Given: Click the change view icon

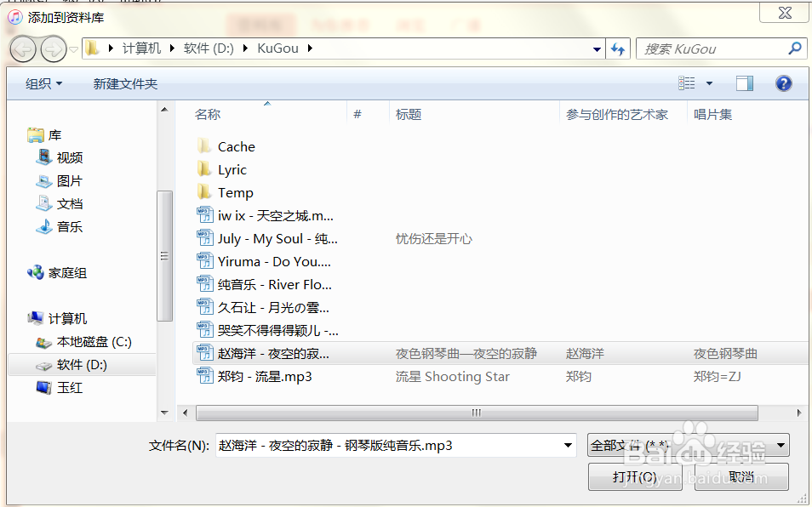Looking at the screenshot, I should click(x=687, y=83).
